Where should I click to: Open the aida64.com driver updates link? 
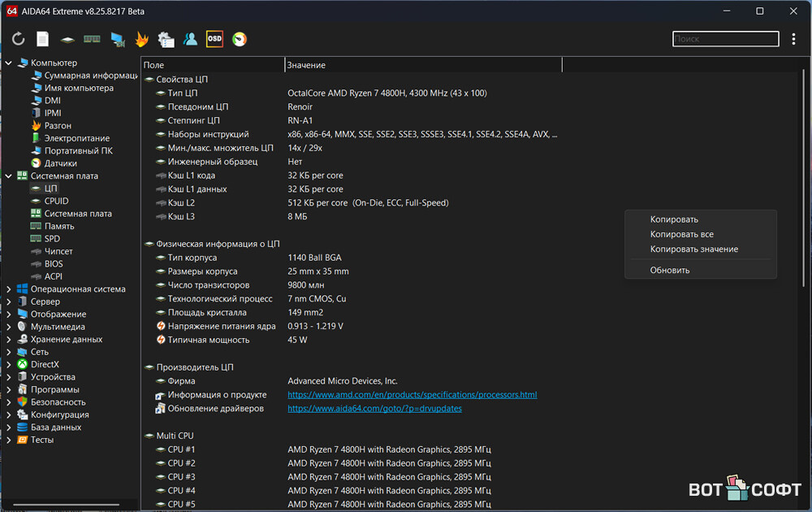coord(374,409)
